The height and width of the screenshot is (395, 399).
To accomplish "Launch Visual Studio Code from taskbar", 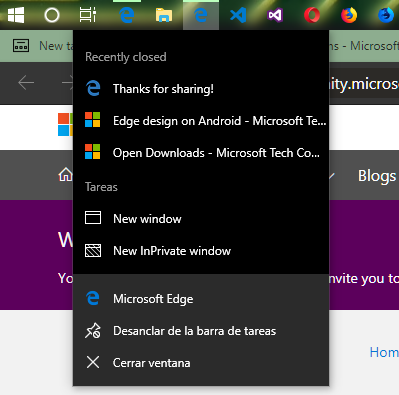I will pyautogui.click(x=238, y=15).
